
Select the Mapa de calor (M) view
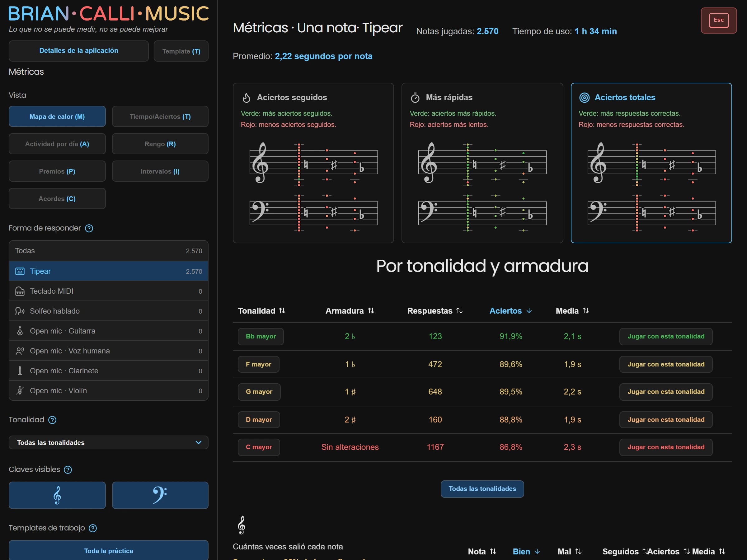(57, 117)
